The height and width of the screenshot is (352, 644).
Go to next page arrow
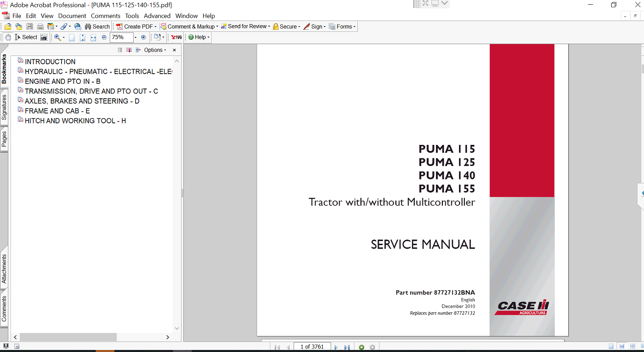tap(336, 347)
